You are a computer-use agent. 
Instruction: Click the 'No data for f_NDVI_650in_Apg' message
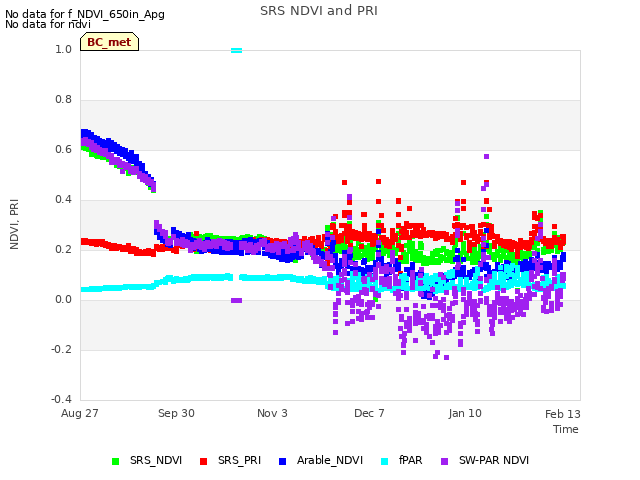pos(85,14)
